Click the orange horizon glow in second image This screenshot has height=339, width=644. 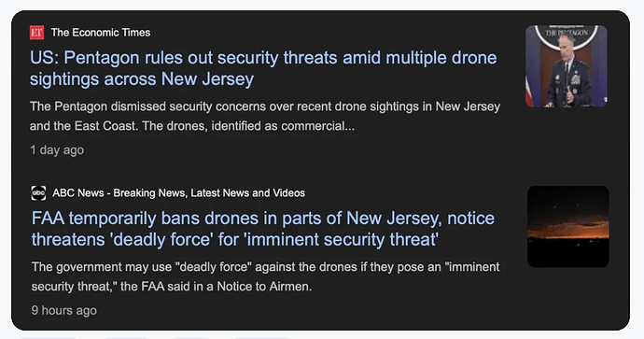[x=568, y=231]
